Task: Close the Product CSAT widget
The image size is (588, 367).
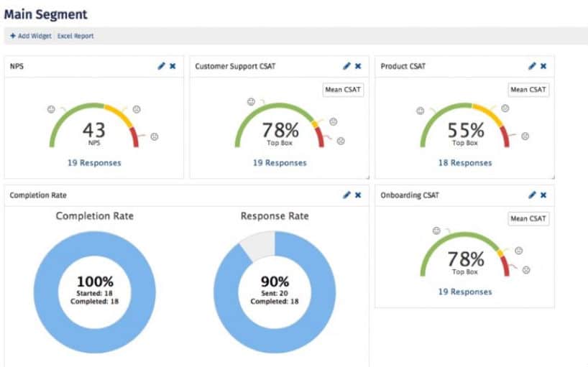Action: [543, 66]
